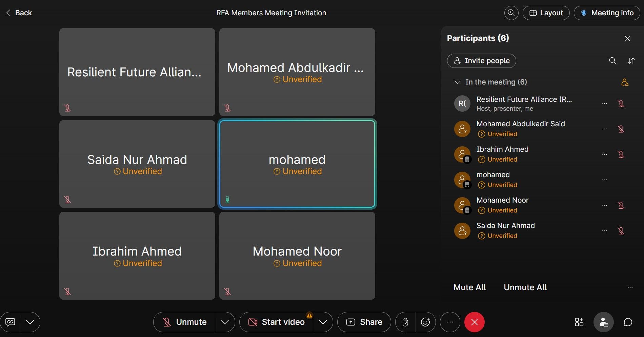
Task: Click muted mic icon on Ibrahim Ahmed tile
Action: [x=67, y=292]
